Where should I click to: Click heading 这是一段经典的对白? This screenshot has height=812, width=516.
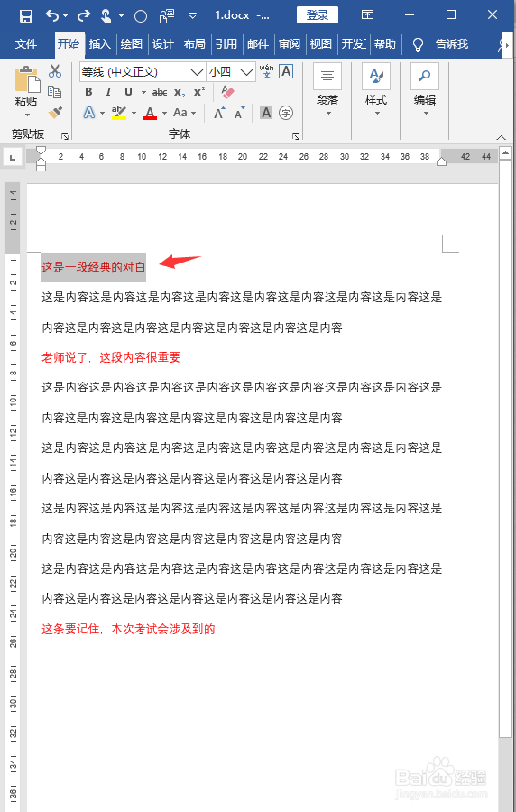pyautogui.click(x=94, y=267)
